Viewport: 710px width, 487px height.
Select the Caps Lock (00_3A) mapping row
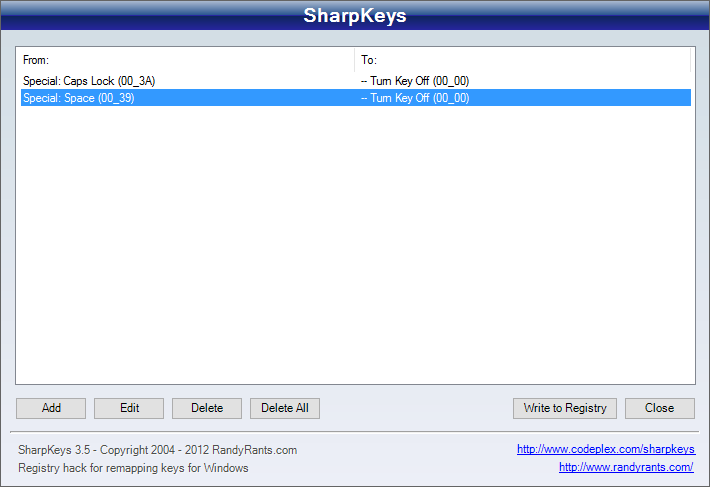click(356, 81)
